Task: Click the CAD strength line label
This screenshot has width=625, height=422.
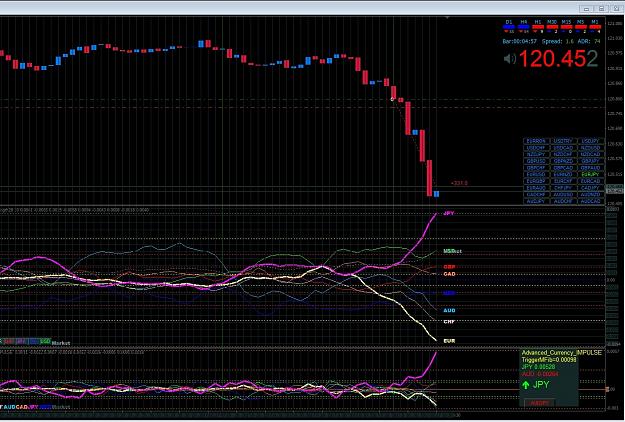Action: click(449, 274)
